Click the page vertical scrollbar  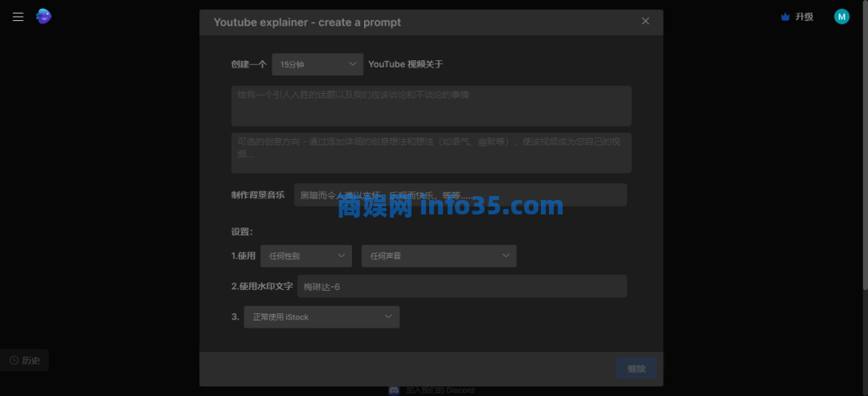tap(866, 146)
